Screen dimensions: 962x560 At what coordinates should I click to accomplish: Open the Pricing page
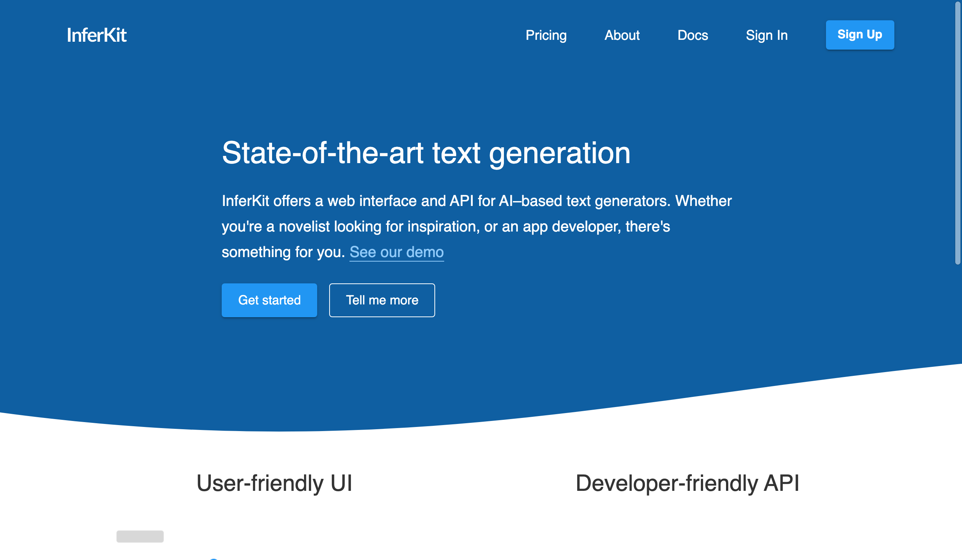(546, 35)
